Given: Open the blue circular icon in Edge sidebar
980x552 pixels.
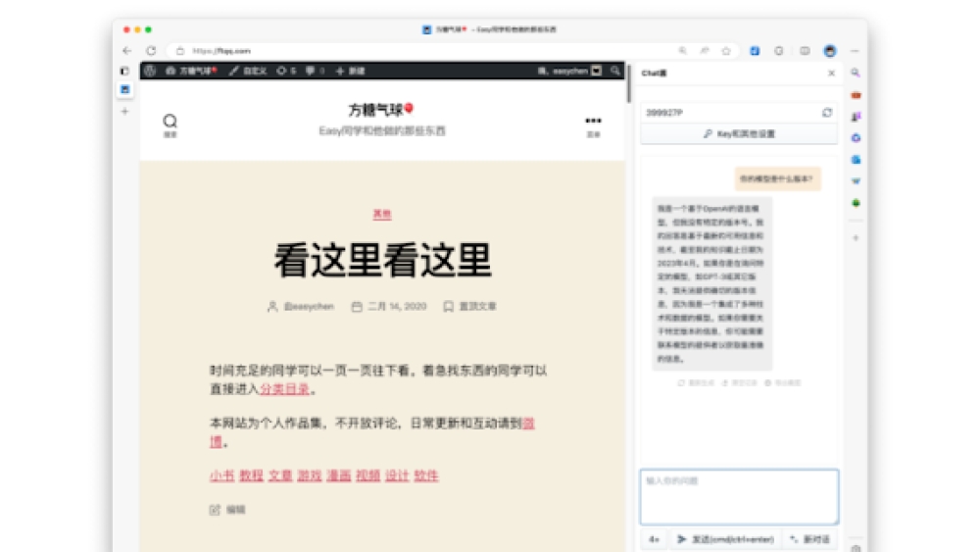Looking at the screenshot, I should pos(856,137).
